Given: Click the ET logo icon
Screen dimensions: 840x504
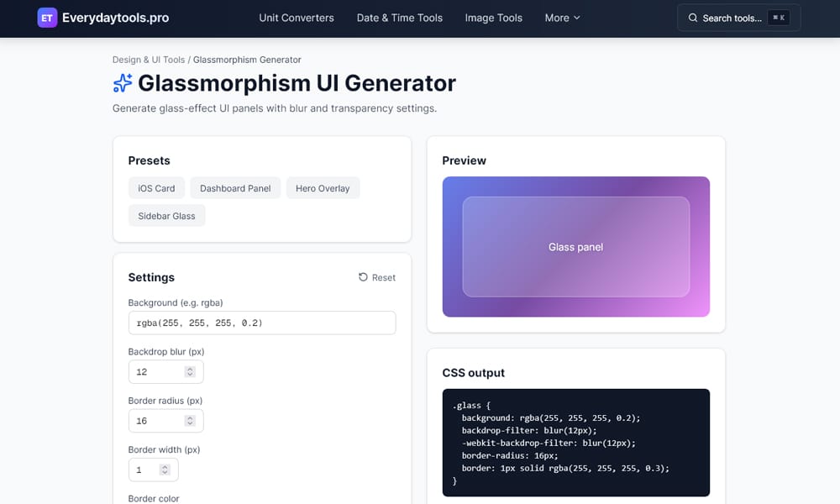Looking at the screenshot, I should [47, 18].
